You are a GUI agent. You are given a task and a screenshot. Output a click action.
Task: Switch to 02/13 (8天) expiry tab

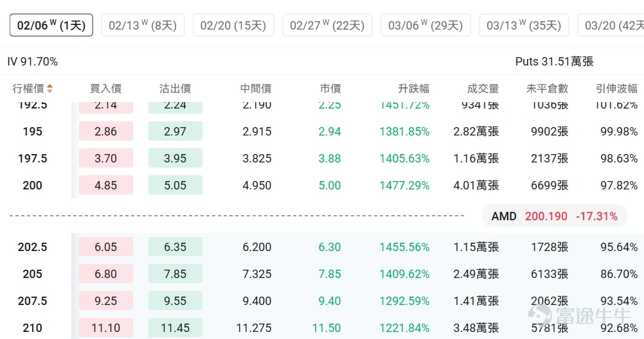tap(143, 26)
